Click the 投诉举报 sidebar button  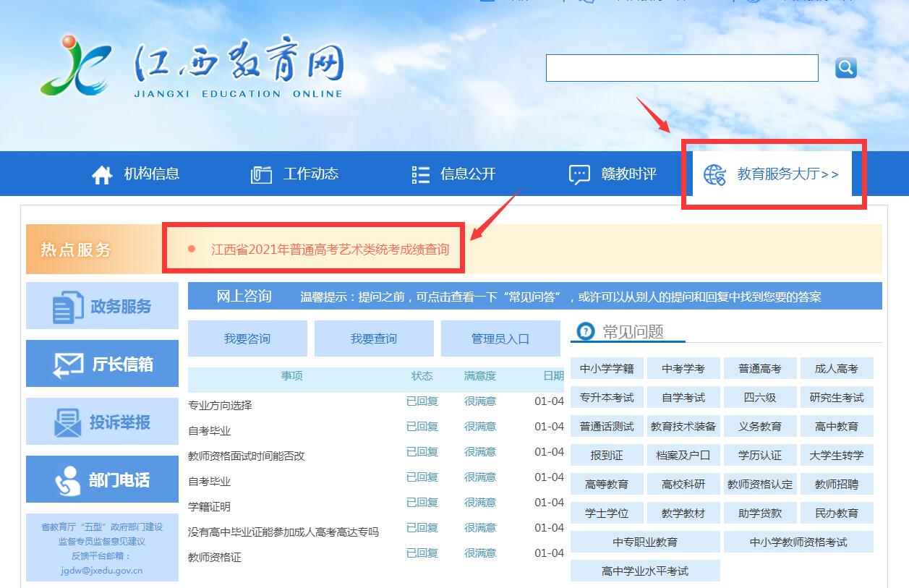[102, 422]
